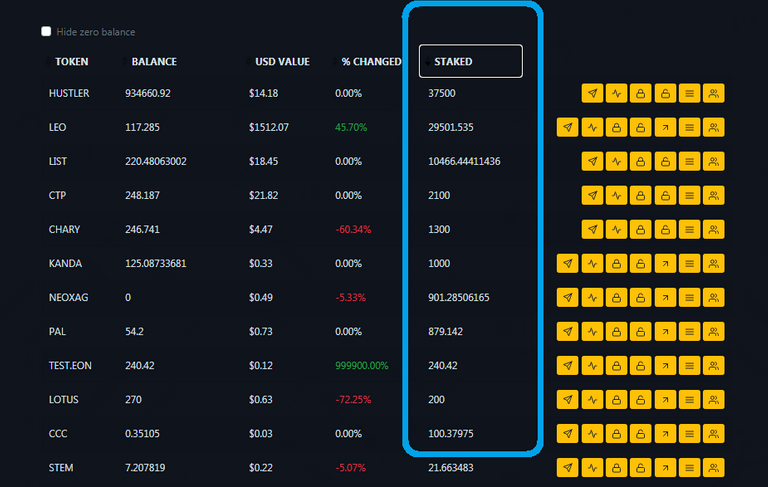The width and height of the screenshot is (768, 487).
Task: Click staked amount 21.663483
Action: point(451,468)
